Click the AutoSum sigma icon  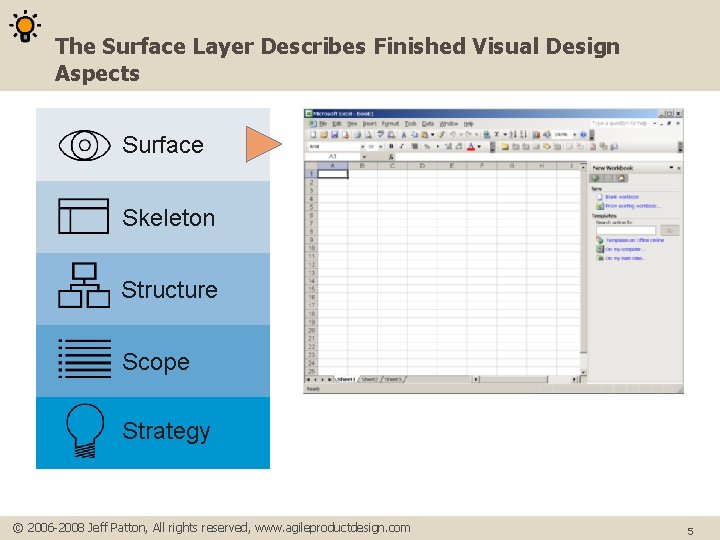coord(496,135)
